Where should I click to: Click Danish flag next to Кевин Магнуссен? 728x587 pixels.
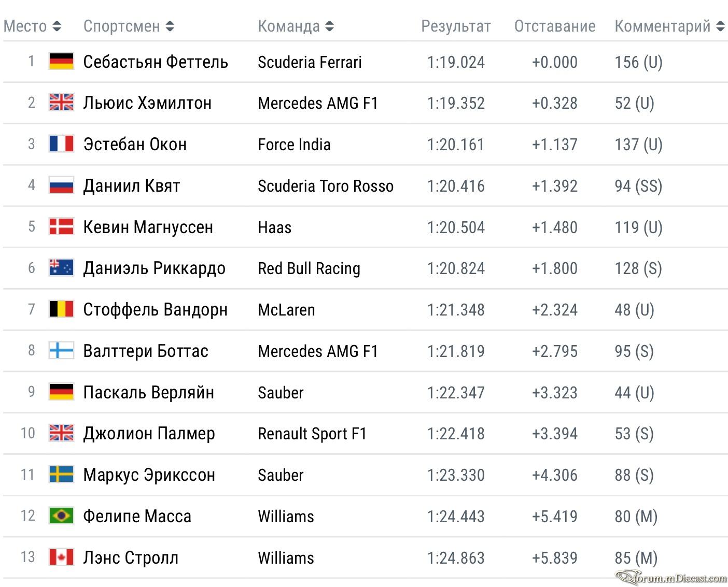(61, 226)
